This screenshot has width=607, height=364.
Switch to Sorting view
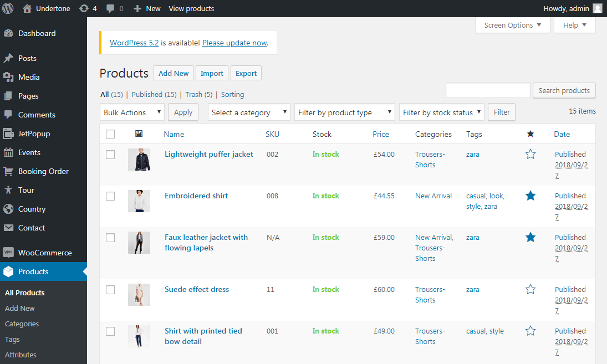(232, 94)
